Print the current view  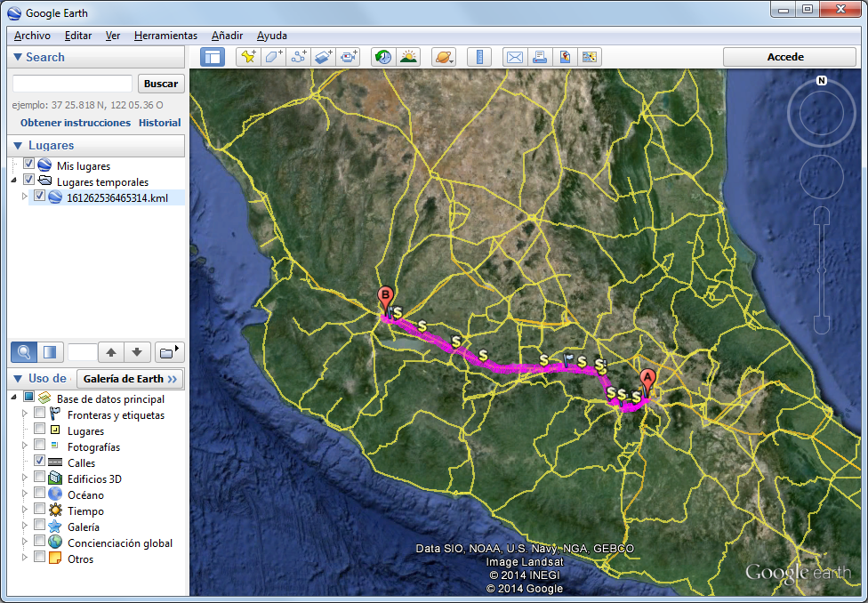coord(540,57)
